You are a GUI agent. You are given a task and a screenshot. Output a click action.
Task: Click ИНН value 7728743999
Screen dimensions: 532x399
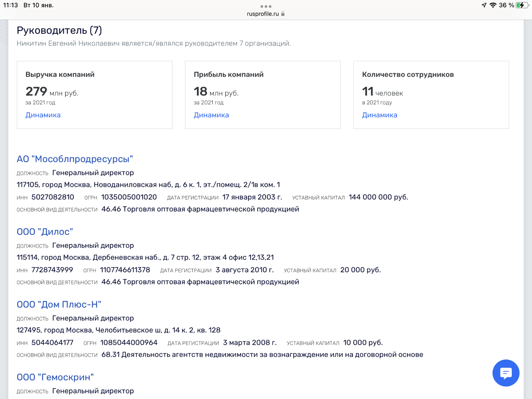click(52, 270)
